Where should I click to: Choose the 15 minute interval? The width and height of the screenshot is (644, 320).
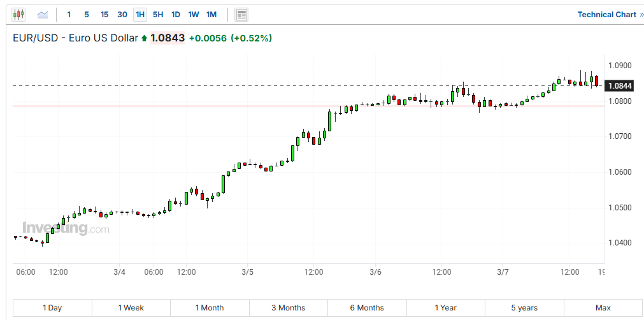click(104, 14)
